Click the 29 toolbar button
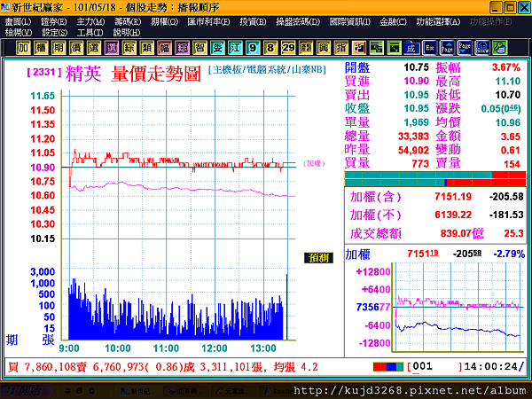 288,48
